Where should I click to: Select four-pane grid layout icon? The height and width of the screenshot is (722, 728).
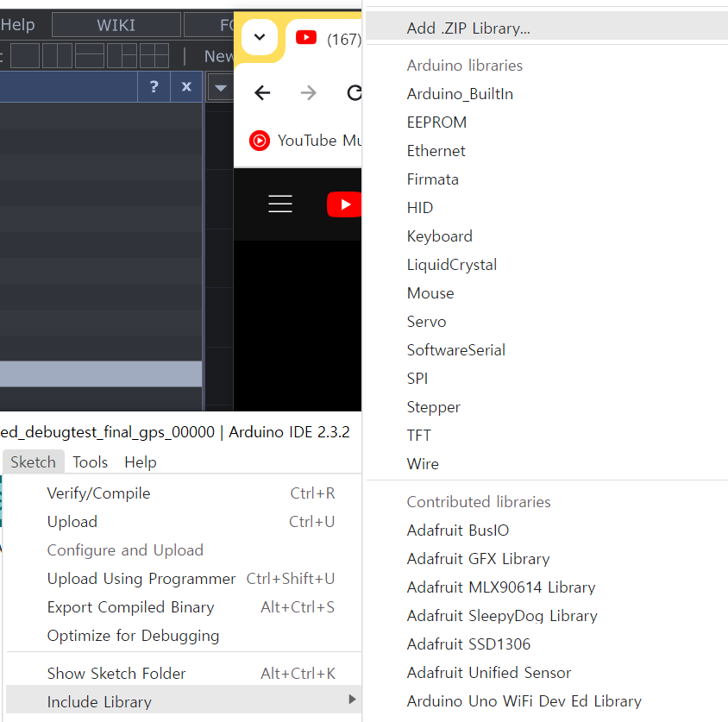pyautogui.click(x=154, y=56)
